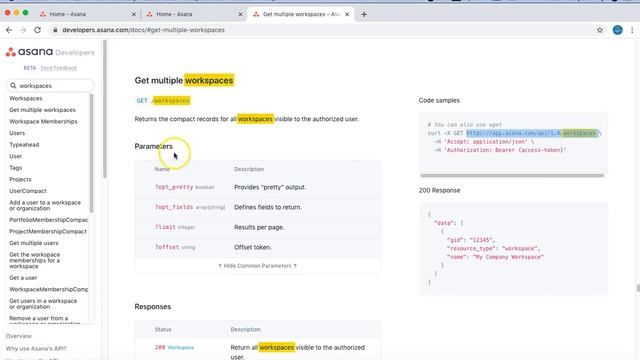Click the code sample horizontal scrollbar

512,176
